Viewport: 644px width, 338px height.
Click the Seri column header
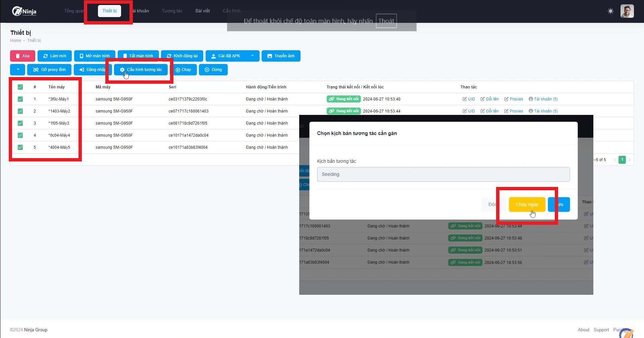point(172,87)
